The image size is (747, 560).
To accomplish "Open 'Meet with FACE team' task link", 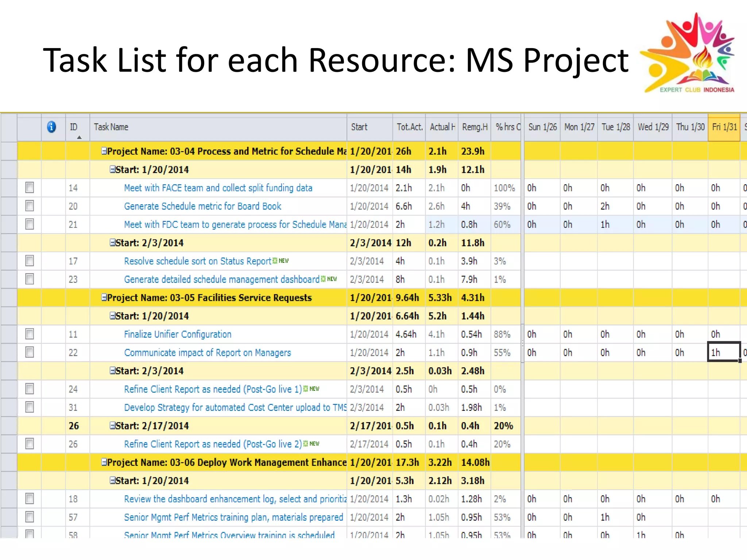I will [218, 188].
